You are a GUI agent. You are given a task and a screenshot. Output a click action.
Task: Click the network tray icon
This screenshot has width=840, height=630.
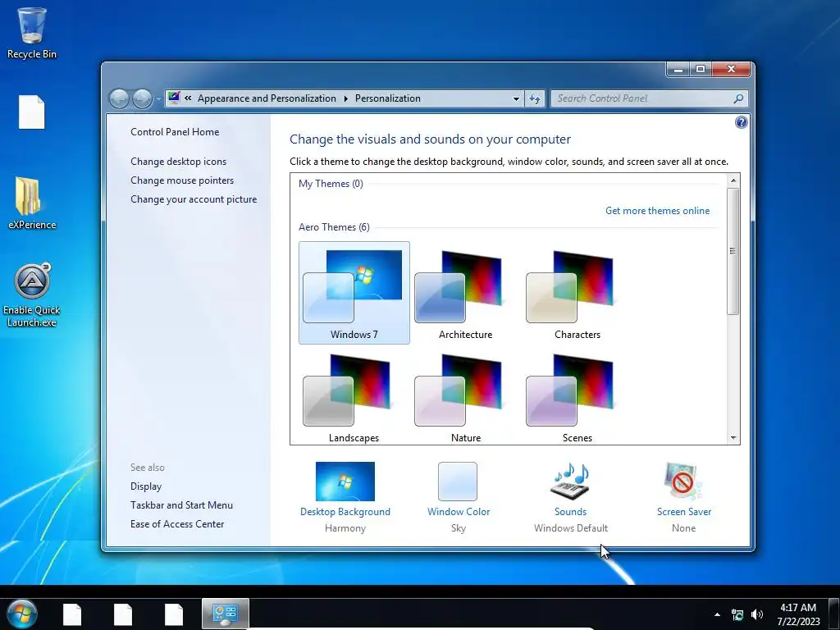(737, 615)
